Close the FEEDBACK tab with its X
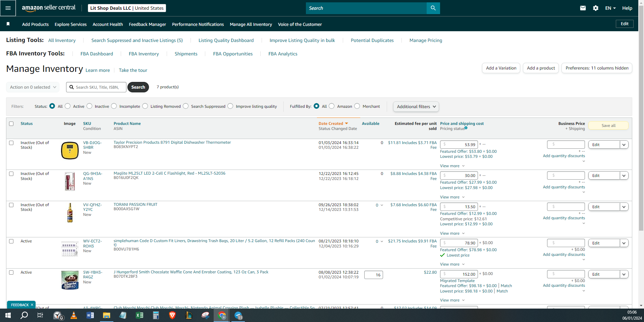The width and height of the screenshot is (644, 322). (x=32, y=305)
